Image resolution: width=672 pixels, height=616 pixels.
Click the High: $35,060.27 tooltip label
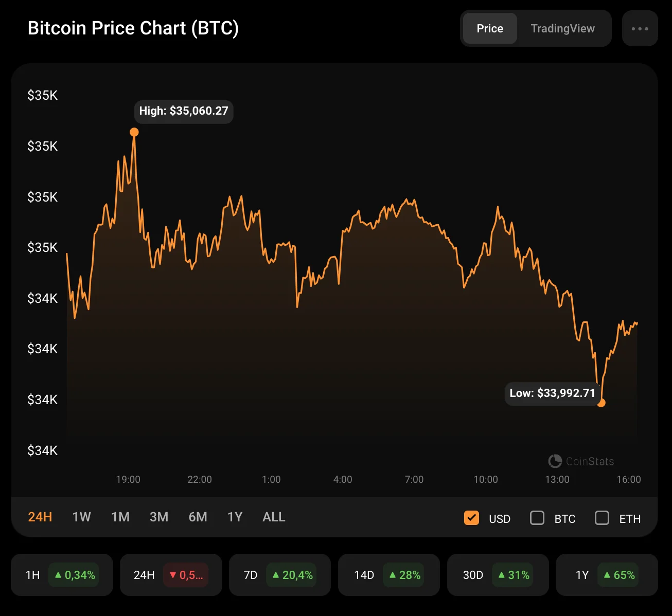tap(184, 111)
